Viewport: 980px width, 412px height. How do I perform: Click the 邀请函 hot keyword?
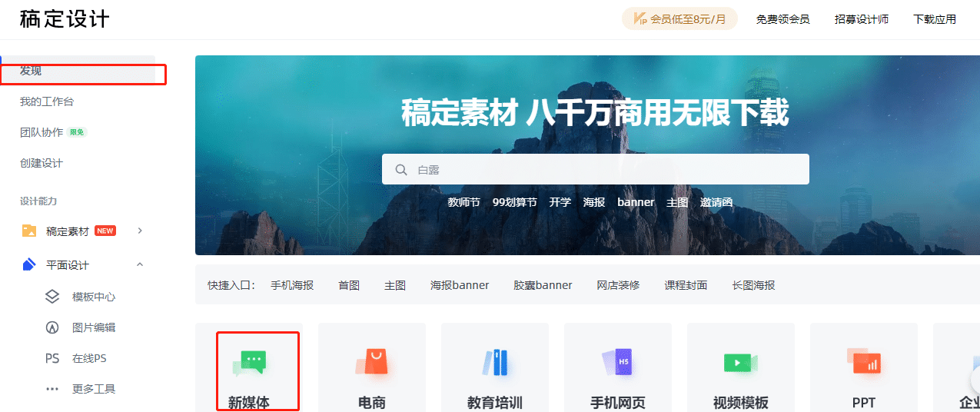tap(716, 202)
